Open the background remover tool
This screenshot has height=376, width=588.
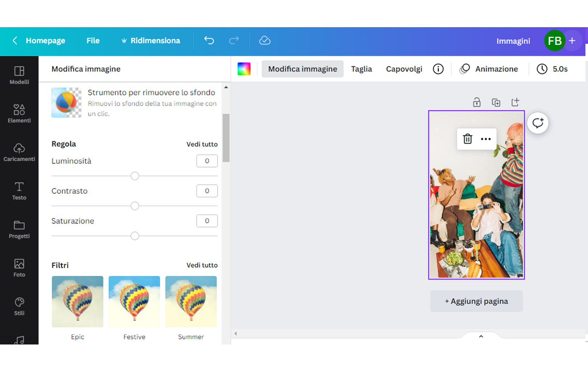[134, 103]
